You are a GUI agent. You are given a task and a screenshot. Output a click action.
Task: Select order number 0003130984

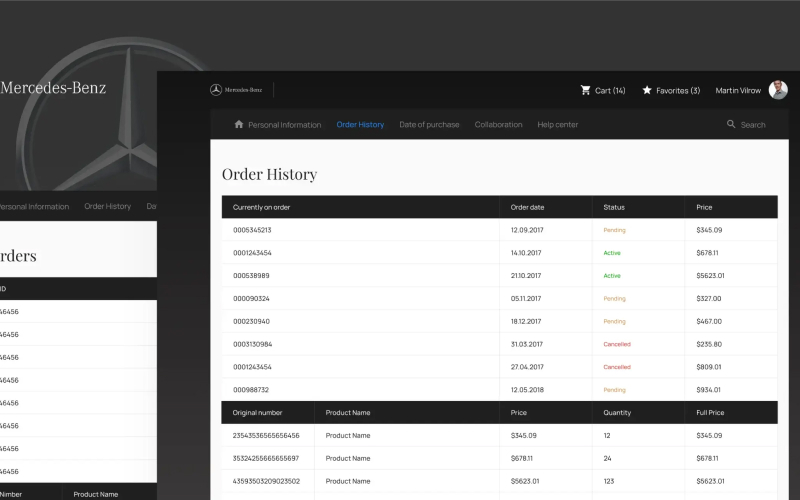point(253,344)
